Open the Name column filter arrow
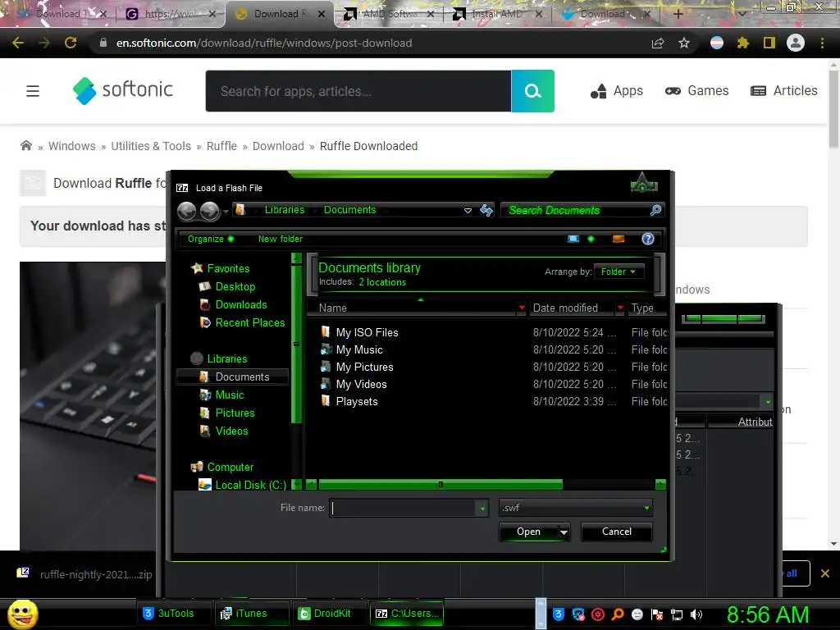Image resolution: width=840 pixels, height=630 pixels. 521,308
